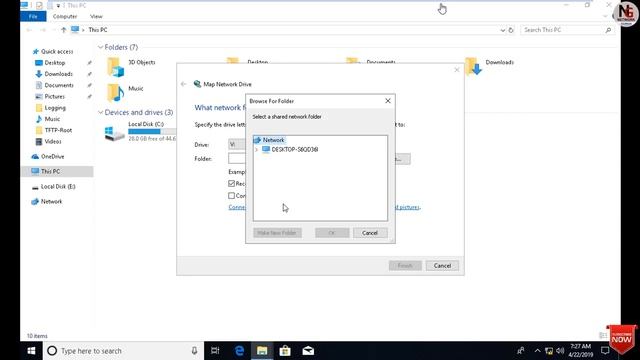640x360 pixels.
Task: Expand the Explorer ribbon chevron
Action: [x=605, y=16]
